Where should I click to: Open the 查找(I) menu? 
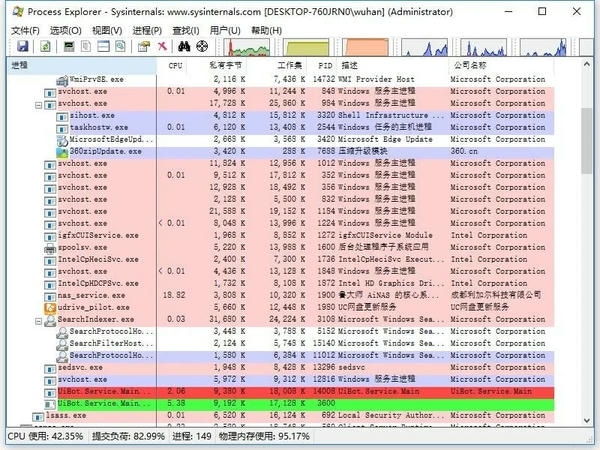tap(186, 31)
